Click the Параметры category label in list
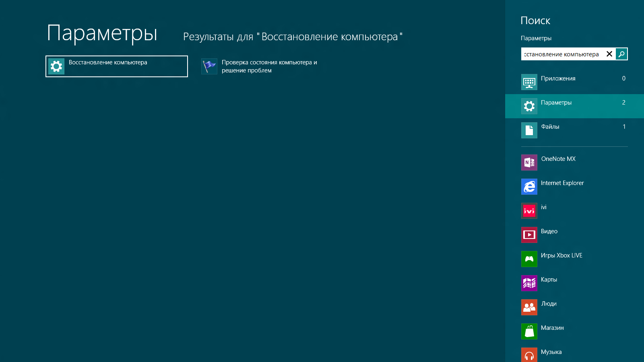This screenshot has height=362, width=644. 556,103
